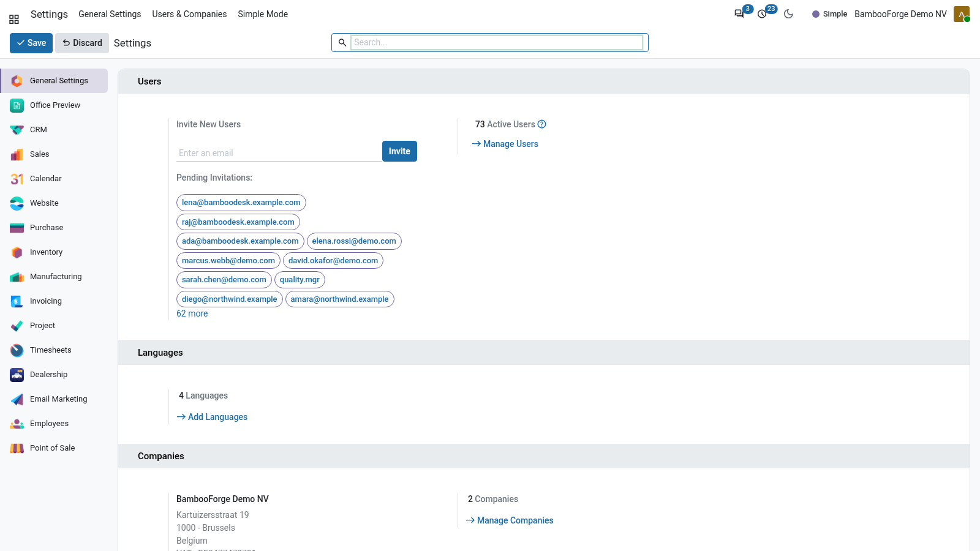This screenshot has width=980, height=551.
Task: Follow the Manage Companies link
Action: 510,520
